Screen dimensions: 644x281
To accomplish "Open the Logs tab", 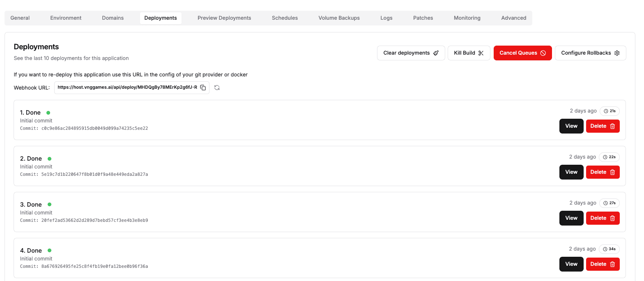I will [386, 18].
